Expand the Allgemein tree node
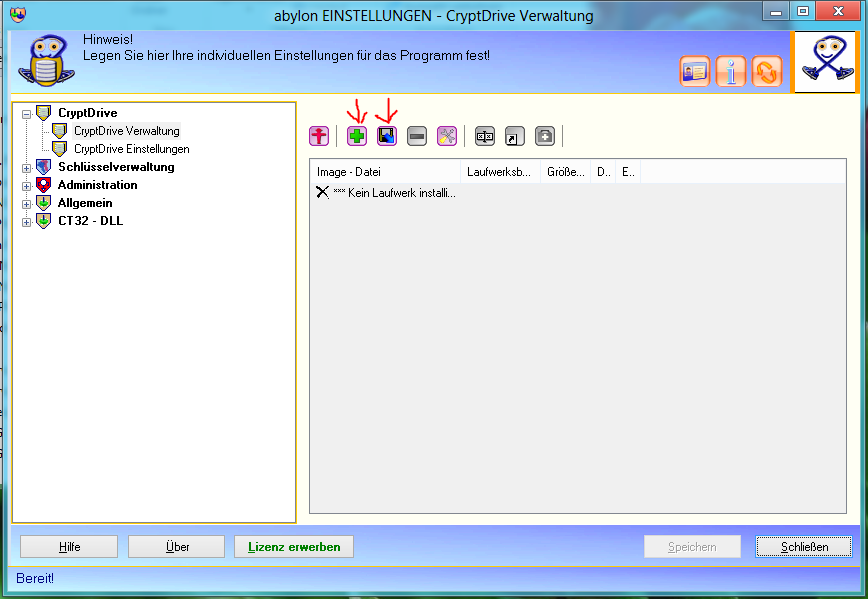 (x=26, y=204)
